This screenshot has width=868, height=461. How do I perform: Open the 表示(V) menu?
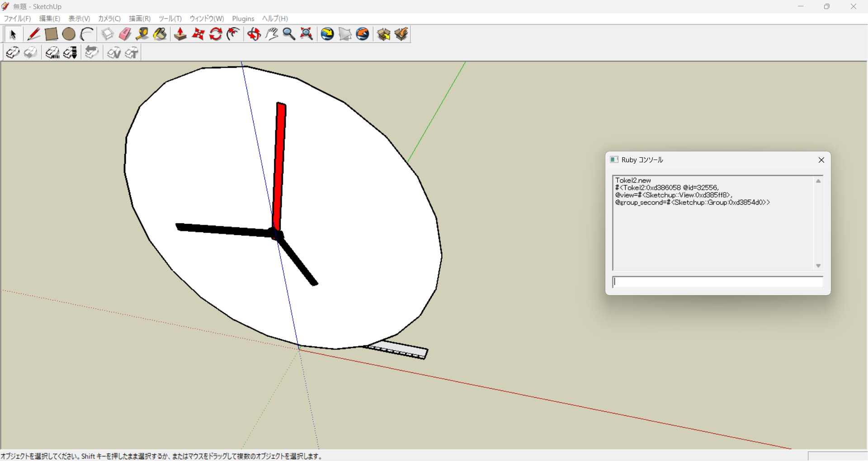point(79,19)
